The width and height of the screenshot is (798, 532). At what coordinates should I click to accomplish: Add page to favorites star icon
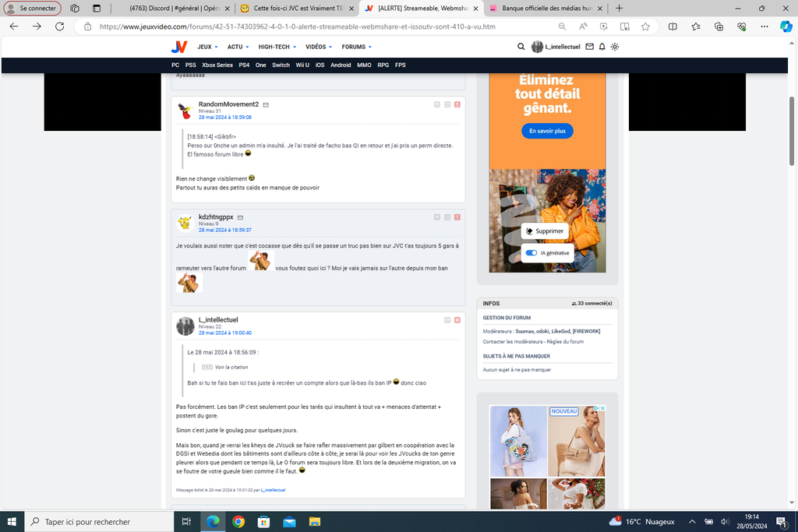click(x=645, y=26)
